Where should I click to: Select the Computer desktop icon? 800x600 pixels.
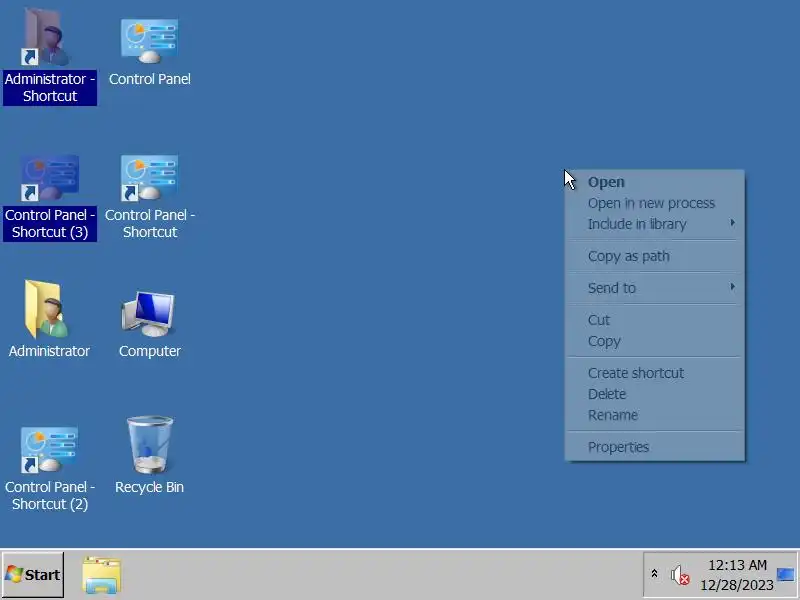(x=149, y=323)
